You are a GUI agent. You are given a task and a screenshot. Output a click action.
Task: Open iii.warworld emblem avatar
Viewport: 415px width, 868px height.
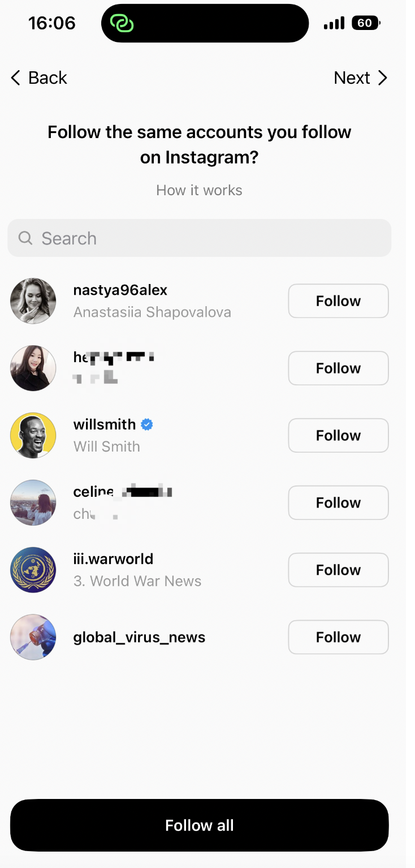[x=33, y=570]
